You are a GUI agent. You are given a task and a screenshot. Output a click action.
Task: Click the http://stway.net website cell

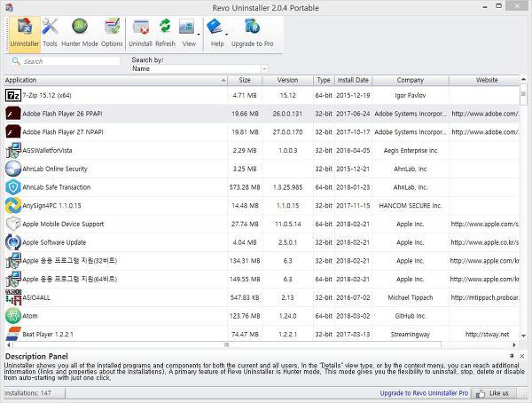487,335
